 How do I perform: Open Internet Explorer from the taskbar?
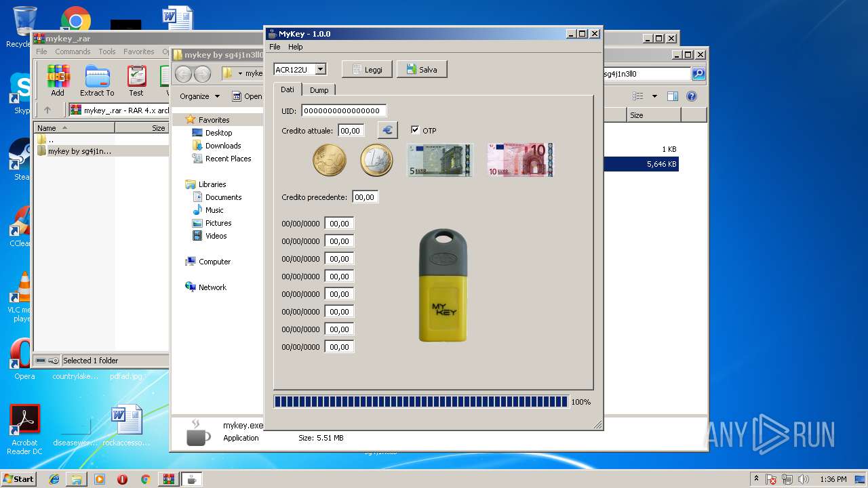point(54,479)
